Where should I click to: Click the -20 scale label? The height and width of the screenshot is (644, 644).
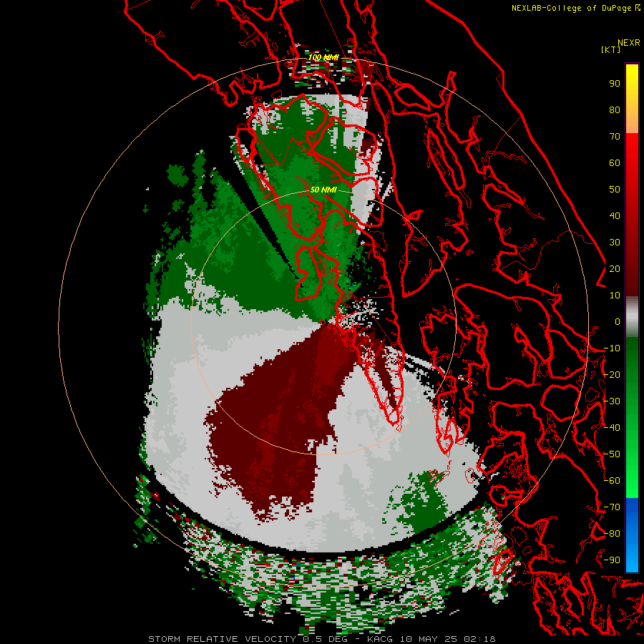(x=612, y=375)
